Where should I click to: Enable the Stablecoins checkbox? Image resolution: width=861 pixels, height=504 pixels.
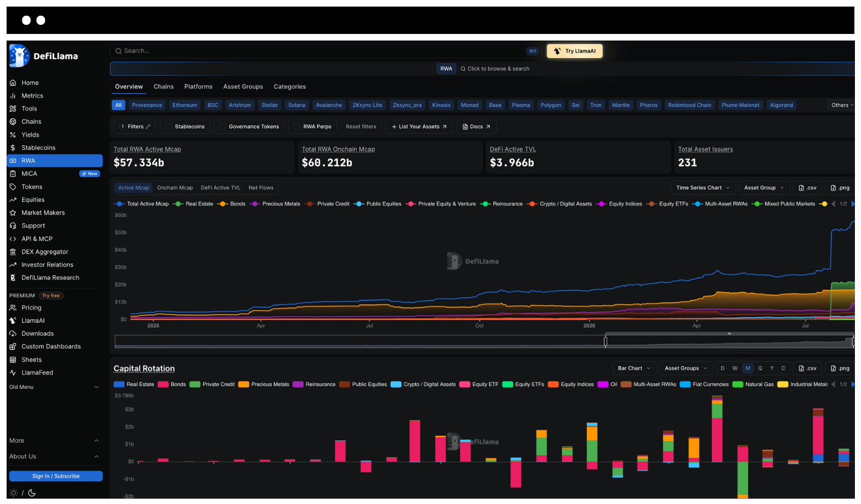(x=169, y=127)
